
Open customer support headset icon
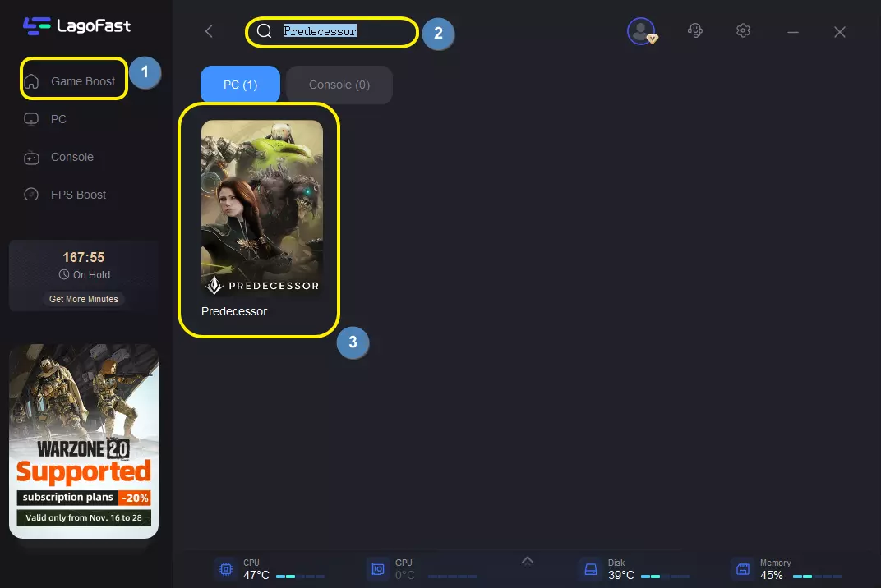pyautogui.click(x=695, y=31)
